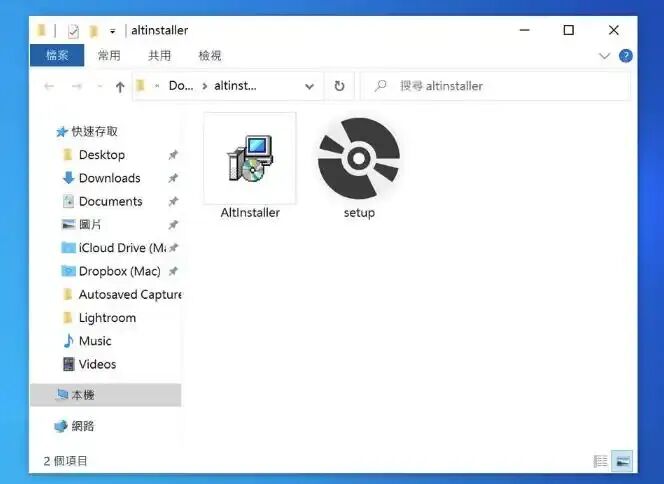Viewport: 664px width, 484px height.
Task: Click the search magnifier icon
Action: pyautogui.click(x=380, y=86)
